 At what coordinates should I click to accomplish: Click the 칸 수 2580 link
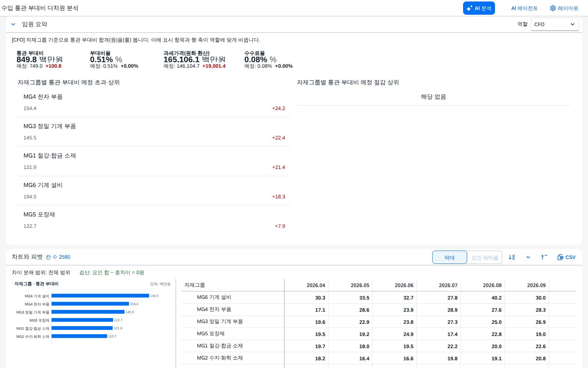(58, 257)
